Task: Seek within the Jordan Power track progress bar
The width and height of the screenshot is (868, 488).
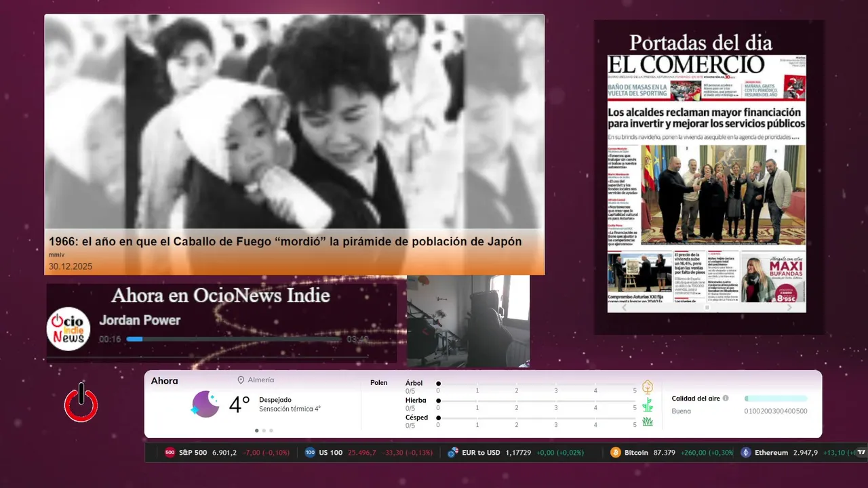Action: pos(234,339)
